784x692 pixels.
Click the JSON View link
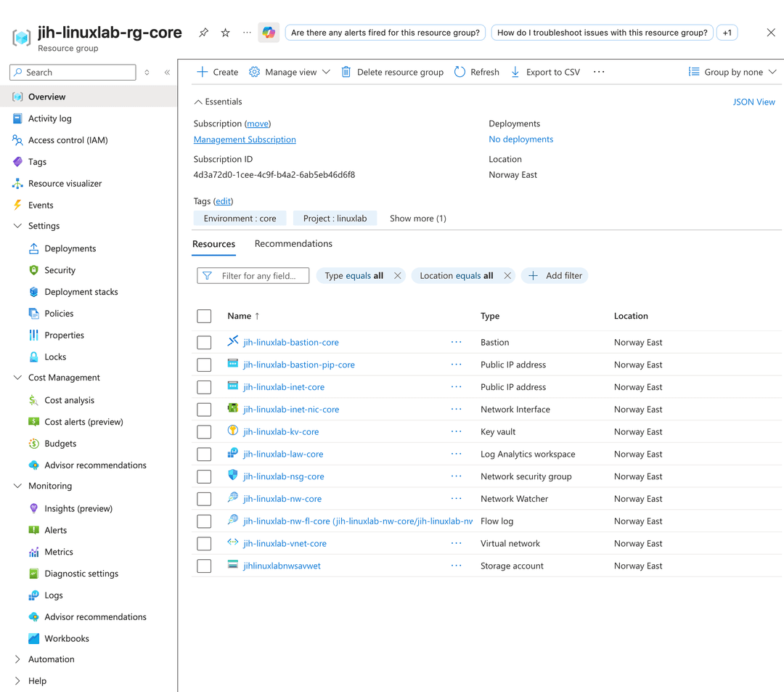pyautogui.click(x=754, y=102)
